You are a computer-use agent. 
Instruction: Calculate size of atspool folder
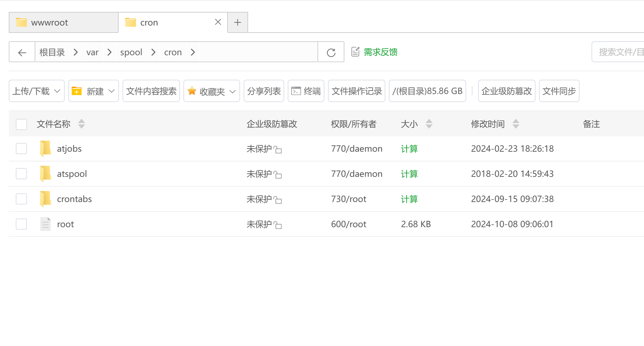(x=409, y=174)
